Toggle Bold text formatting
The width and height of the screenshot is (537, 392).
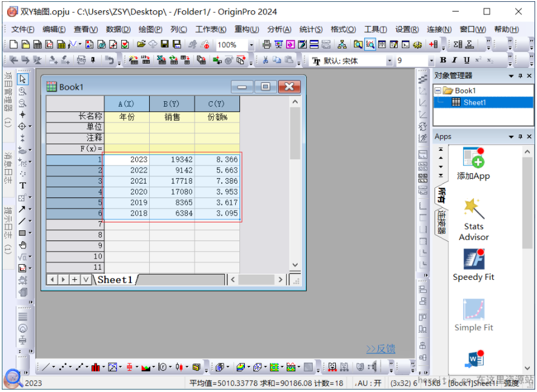tap(443, 60)
